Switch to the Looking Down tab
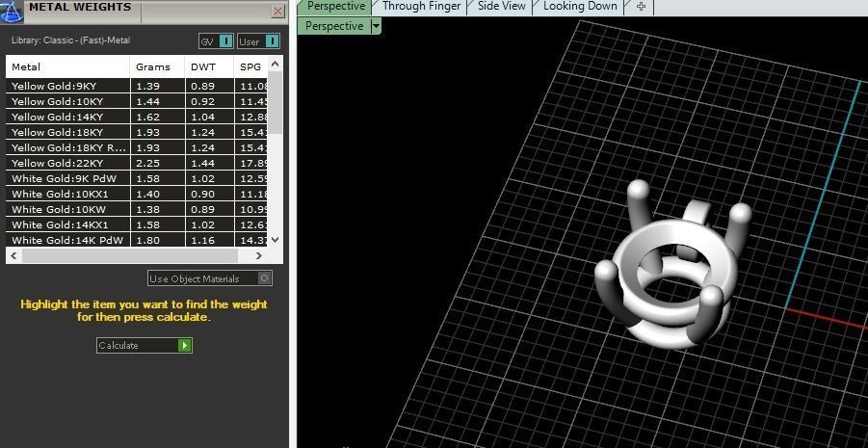868x448 pixels. point(580,7)
